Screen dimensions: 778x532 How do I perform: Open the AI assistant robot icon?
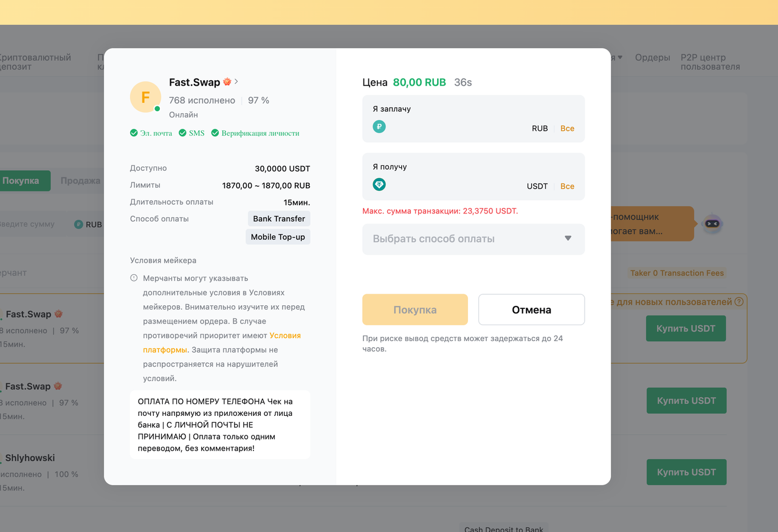[x=712, y=224]
